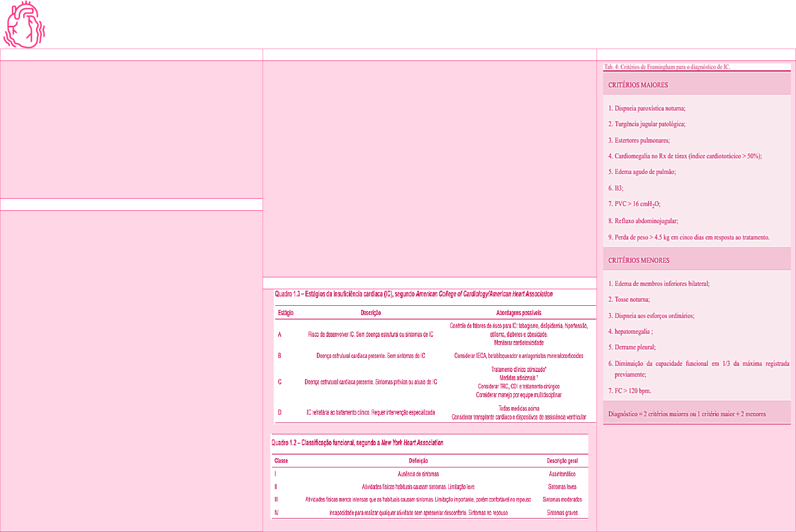The height and width of the screenshot is (532, 796).
Task: Click the CRITÉRIOS MENORES header band
Action: [696, 260]
